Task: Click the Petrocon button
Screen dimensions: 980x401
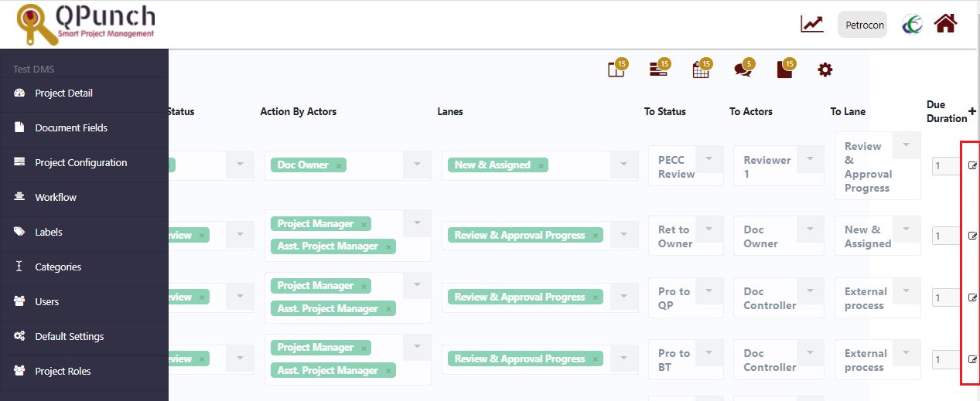Action: 864,25
